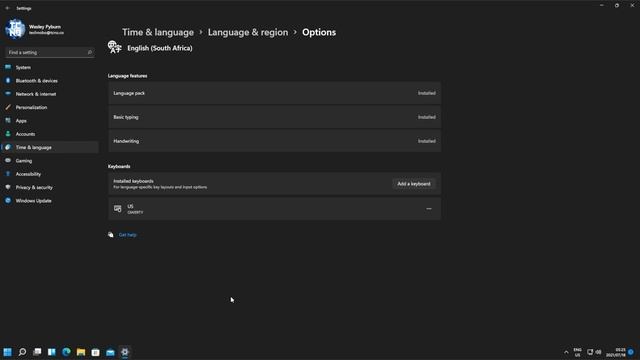Open taskbar Search
The image size is (640, 360).
click(22, 352)
